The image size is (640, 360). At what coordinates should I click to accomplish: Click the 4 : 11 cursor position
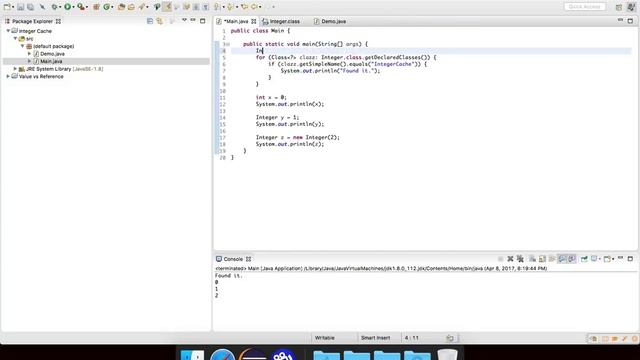[411, 338]
